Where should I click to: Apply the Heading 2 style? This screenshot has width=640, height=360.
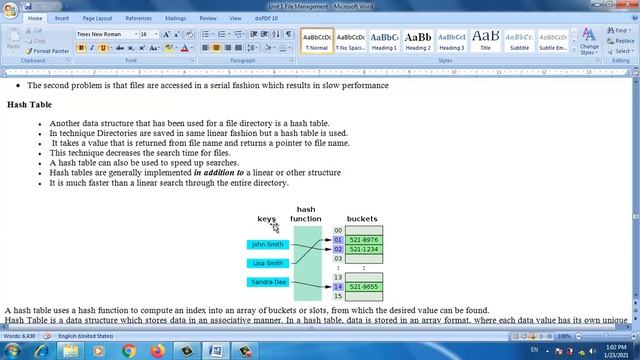[418, 41]
